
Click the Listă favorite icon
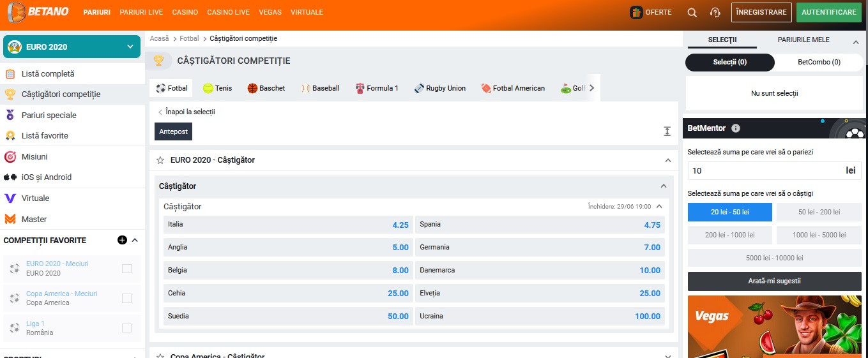coord(10,136)
